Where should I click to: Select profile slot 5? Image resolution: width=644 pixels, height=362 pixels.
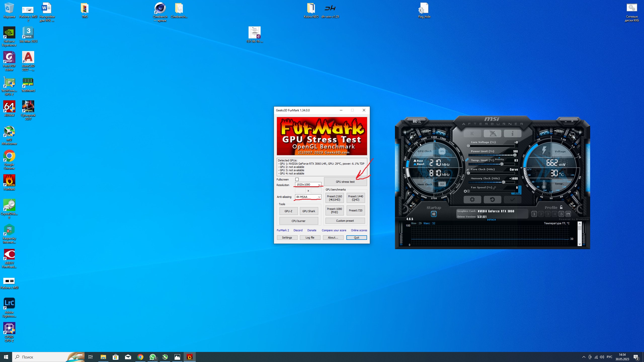coord(561,214)
